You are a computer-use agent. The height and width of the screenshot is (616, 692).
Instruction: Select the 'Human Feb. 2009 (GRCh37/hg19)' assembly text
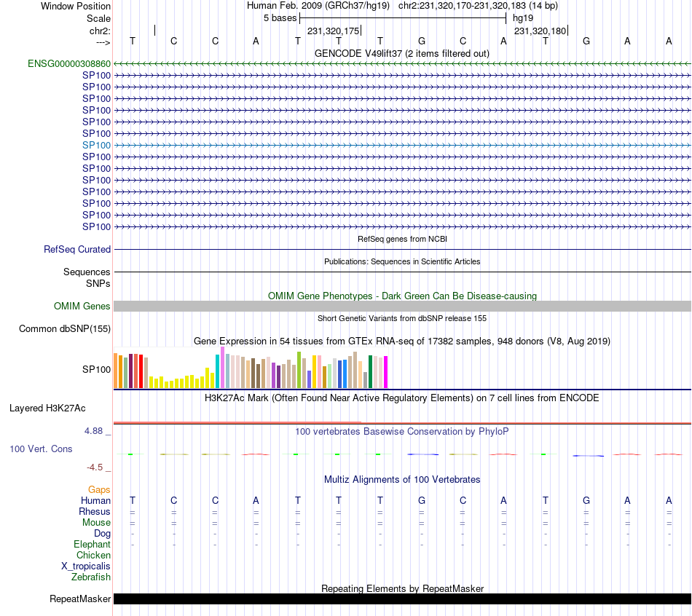(318, 6)
